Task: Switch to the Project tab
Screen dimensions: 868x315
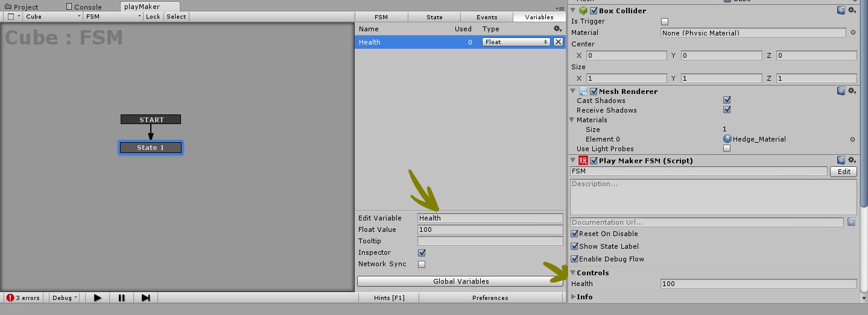Action: pyautogui.click(x=22, y=7)
